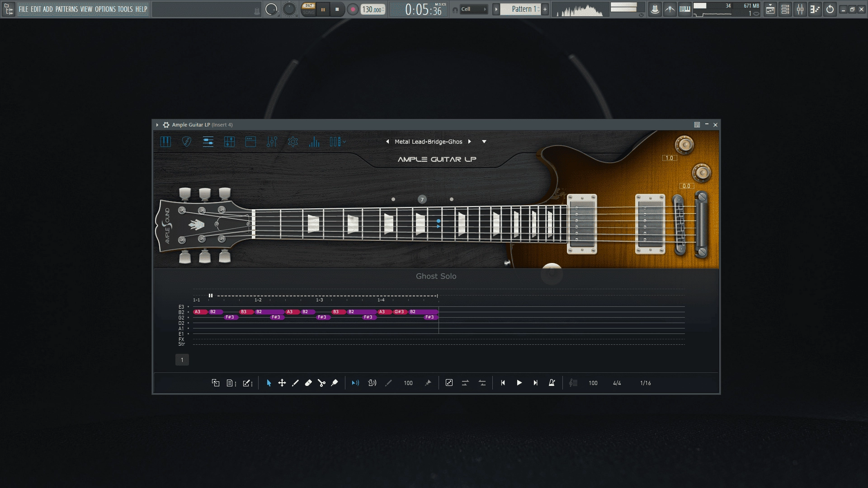This screenshot has height=488, width=868.
Task: Pause FL Studio playback
Action: (x=323, y=9)
